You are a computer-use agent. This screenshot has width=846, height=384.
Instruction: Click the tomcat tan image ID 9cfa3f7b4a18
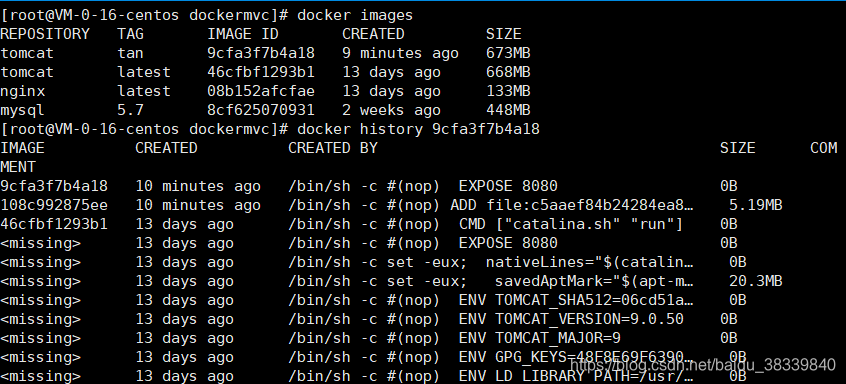261,53
